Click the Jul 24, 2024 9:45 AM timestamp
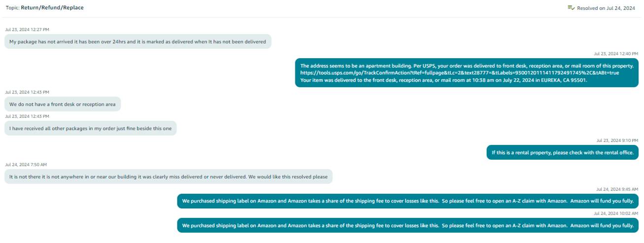This screenshot has width=644, height=243. pyautogui.click(x=617, y=189)
